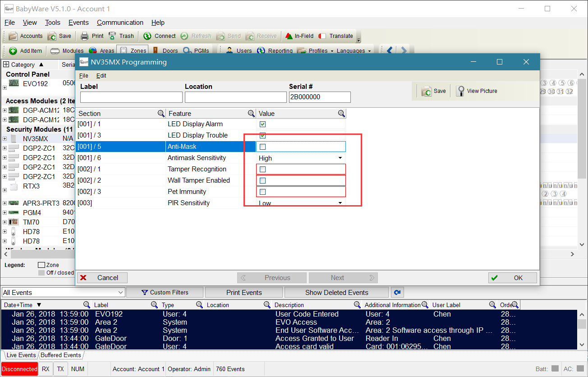Click Show Deleted Events
This screenshot has width=588, height=377.
pyautogui.click(x=336, y=292)
